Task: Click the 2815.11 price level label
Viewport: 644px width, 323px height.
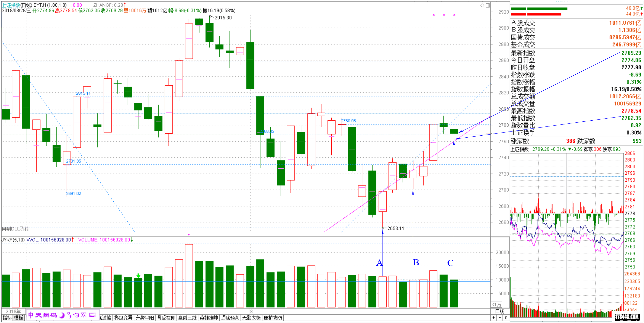Action: click(83, 93)
